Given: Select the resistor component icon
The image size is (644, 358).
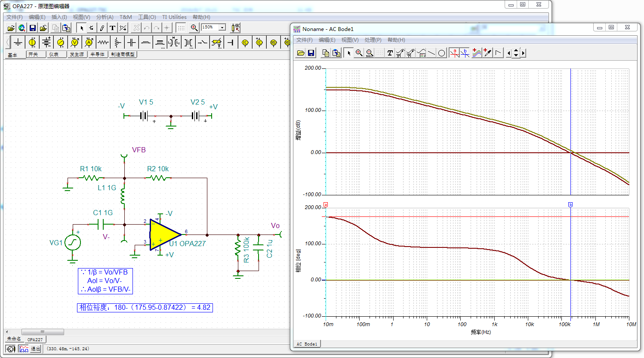Looking at the screenshot, I should click(x=103, y=42).
